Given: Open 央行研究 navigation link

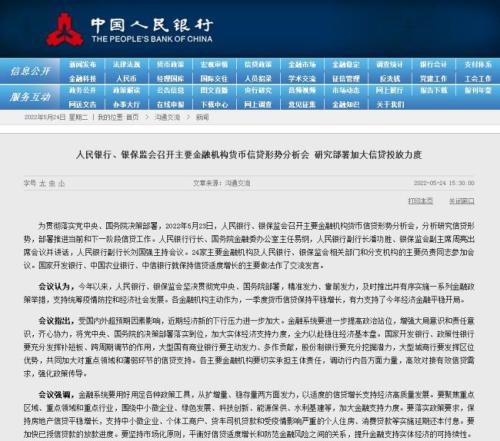Looking at the screenshot, I should coord(258,90).
